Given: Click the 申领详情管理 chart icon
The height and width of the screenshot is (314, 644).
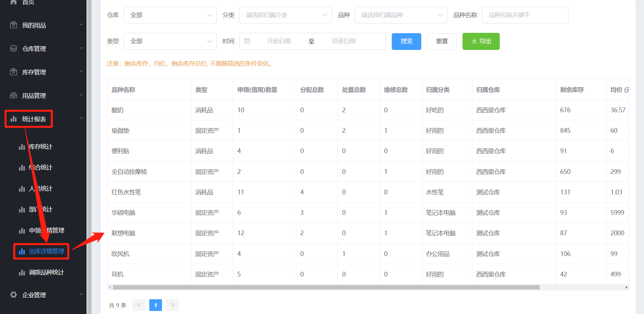Looking at the screenshot, I should click(22, 231).
